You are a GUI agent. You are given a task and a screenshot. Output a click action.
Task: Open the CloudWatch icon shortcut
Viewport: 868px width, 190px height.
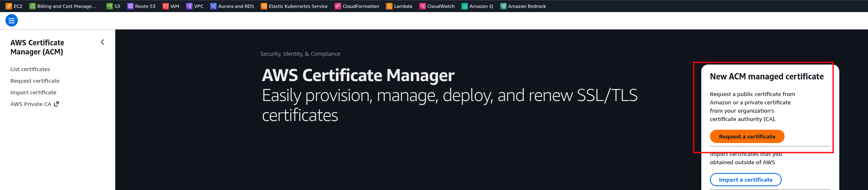tap(422, 6)
